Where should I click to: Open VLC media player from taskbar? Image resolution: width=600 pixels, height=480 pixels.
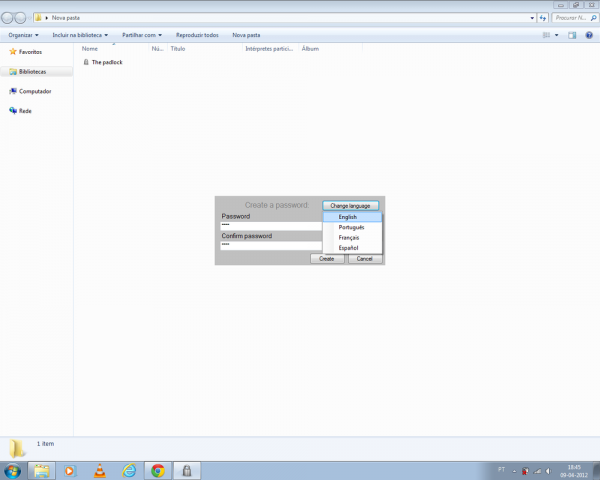(100, 471)
